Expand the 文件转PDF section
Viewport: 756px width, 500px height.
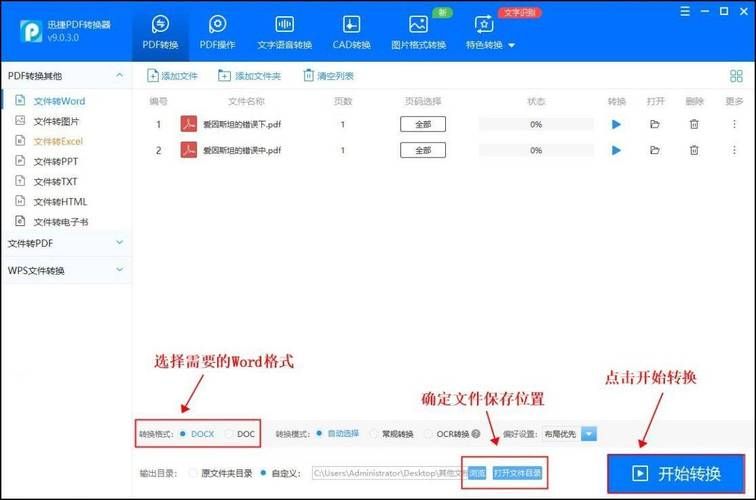[65, 243]
